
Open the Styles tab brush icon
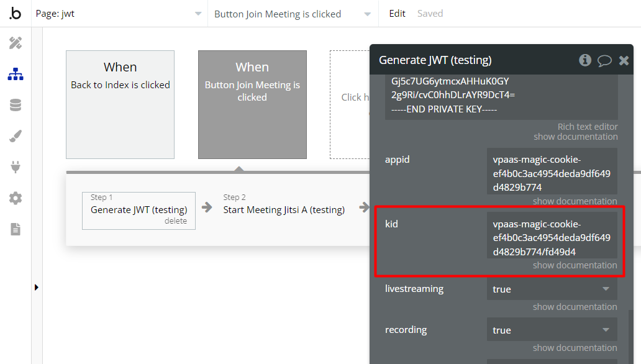pyautogui.click(x=16, y=137)
